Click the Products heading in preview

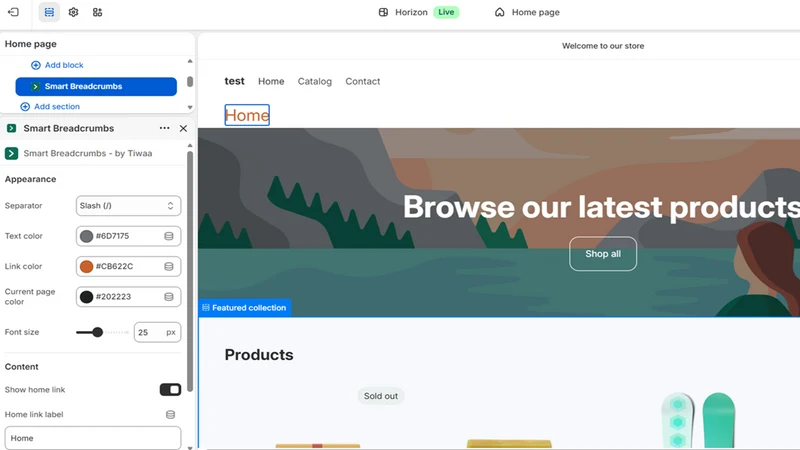tap(259, 355)
